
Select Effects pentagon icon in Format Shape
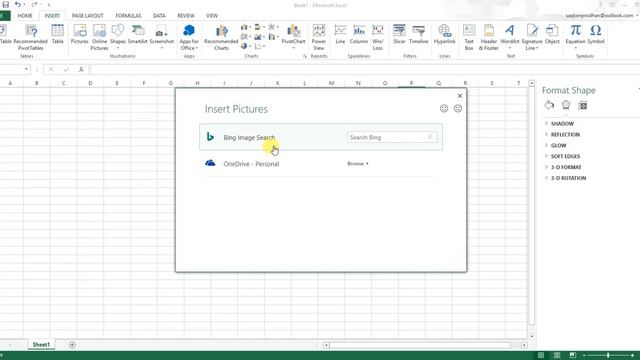tap(566, 105)
